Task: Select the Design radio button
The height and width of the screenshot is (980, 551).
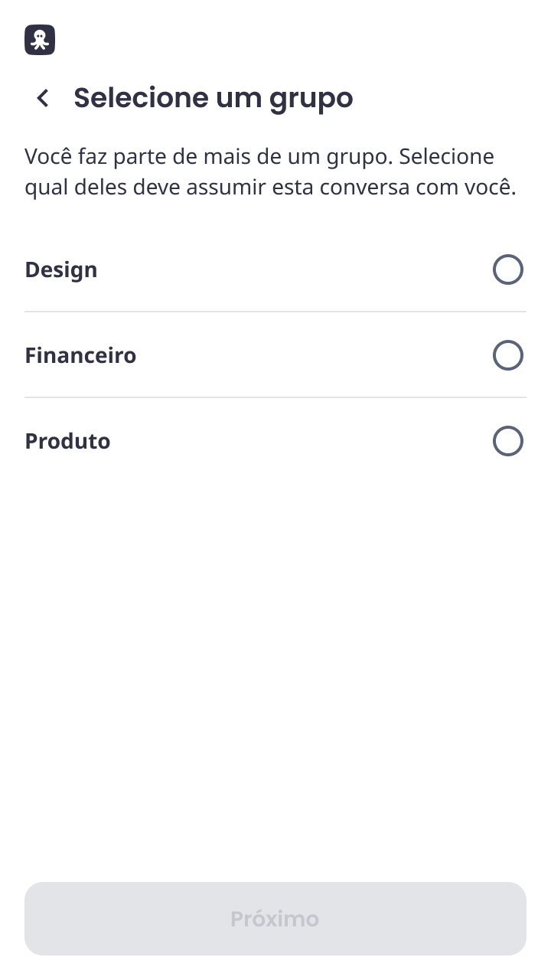Action: [507, 269]
